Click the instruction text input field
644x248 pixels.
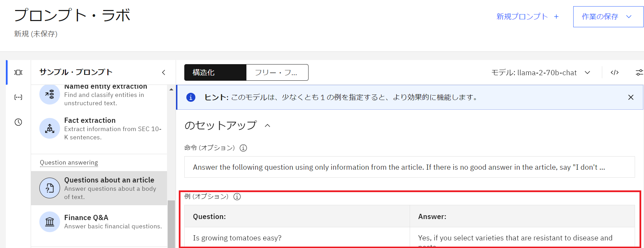click(x=409, y=167)
